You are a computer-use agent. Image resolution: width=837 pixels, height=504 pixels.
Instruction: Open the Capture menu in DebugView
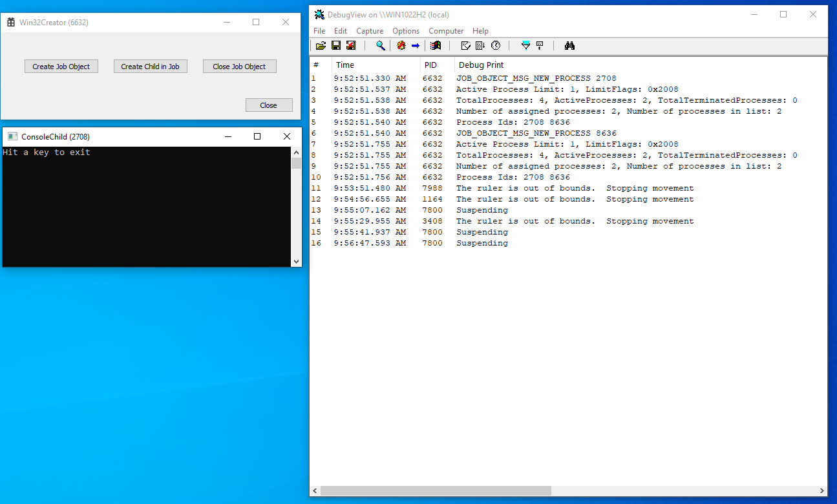pyautogui.click(x=370, y=31)
